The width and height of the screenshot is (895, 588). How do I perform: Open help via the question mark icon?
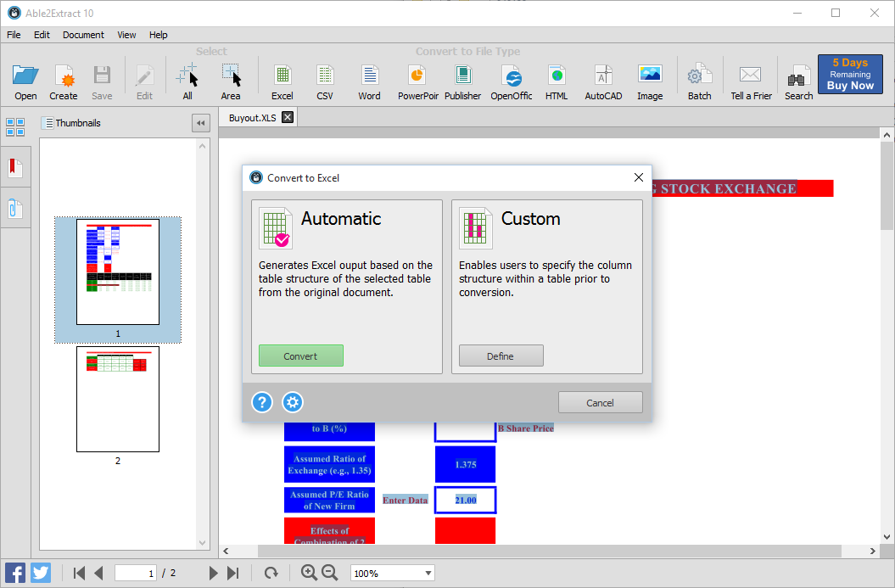[262, 402]
